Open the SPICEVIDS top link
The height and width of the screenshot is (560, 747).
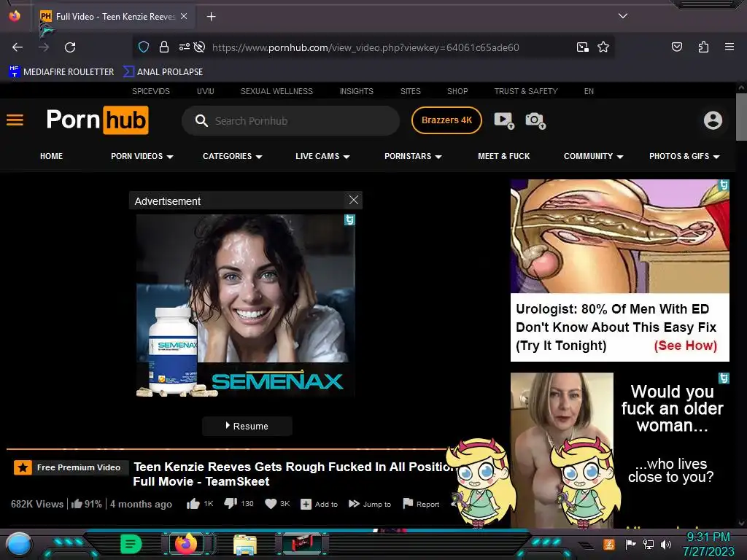(x=150, y=91)
